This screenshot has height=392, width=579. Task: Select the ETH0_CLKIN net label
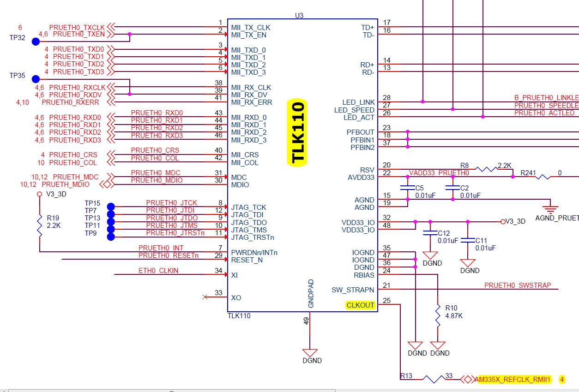tap(158, 270)
